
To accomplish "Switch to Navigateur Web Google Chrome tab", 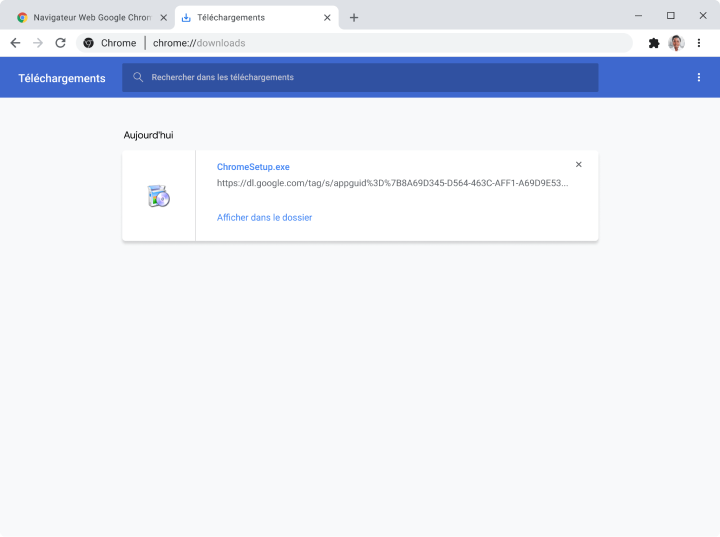I will 88,17.
